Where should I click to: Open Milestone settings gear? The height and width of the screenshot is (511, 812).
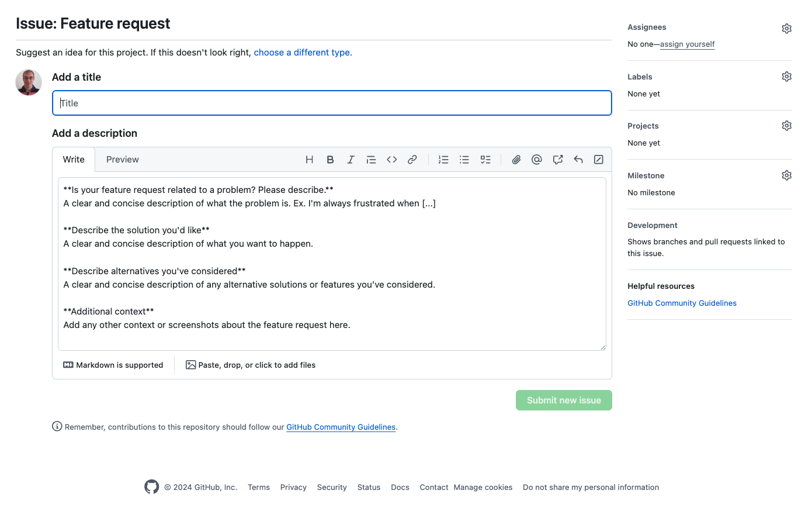click(787, 175)
